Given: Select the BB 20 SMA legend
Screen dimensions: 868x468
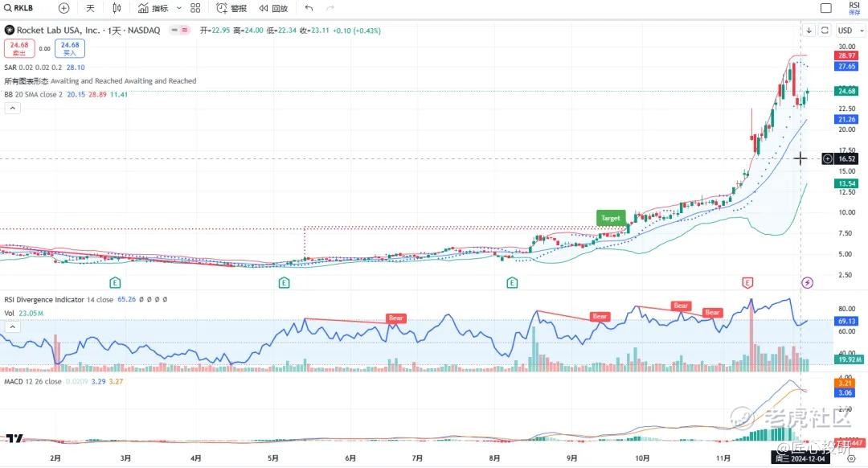Looking at the screenshot, I should (x=66, y=95).
